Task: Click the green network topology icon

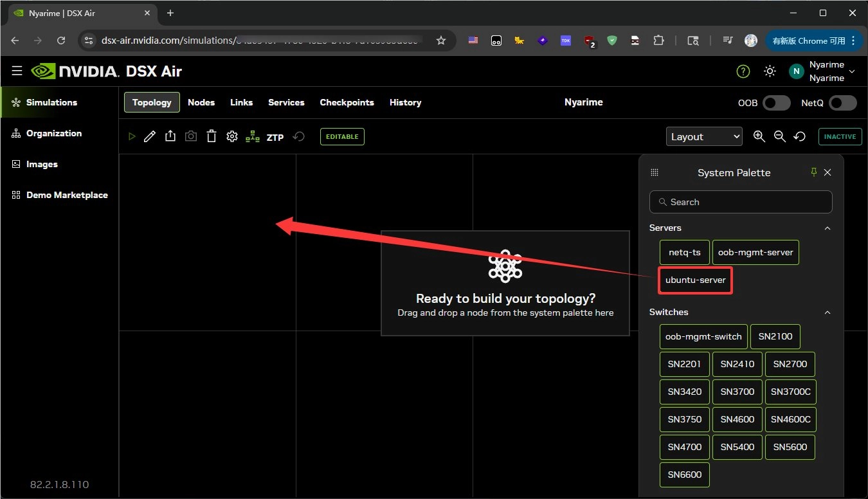Action: 253,136
